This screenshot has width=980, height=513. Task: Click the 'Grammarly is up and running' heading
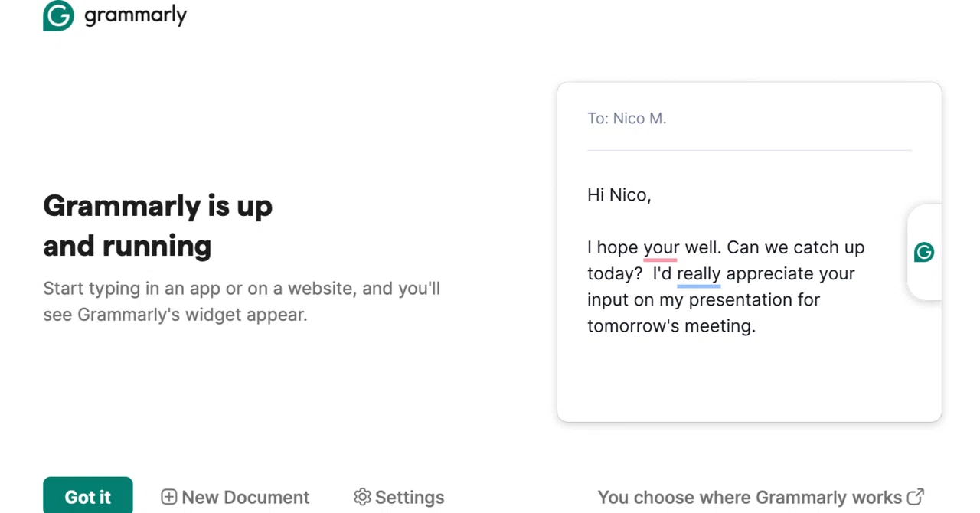(x=158, y=225)
